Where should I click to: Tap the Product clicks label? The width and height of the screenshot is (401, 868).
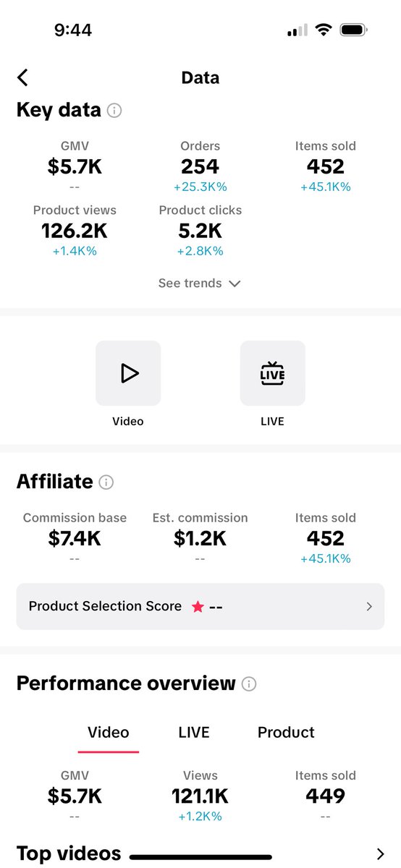pos(200,210)
